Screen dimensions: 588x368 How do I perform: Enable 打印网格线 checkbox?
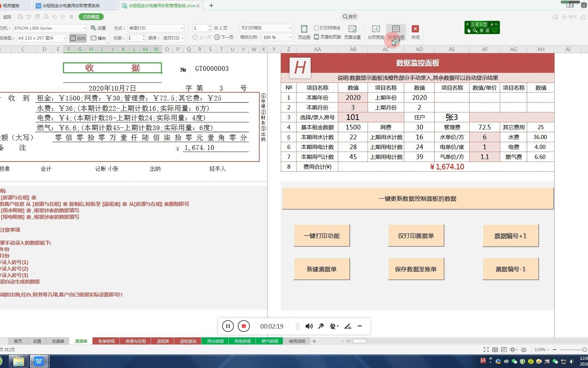[x=316, y=28]
